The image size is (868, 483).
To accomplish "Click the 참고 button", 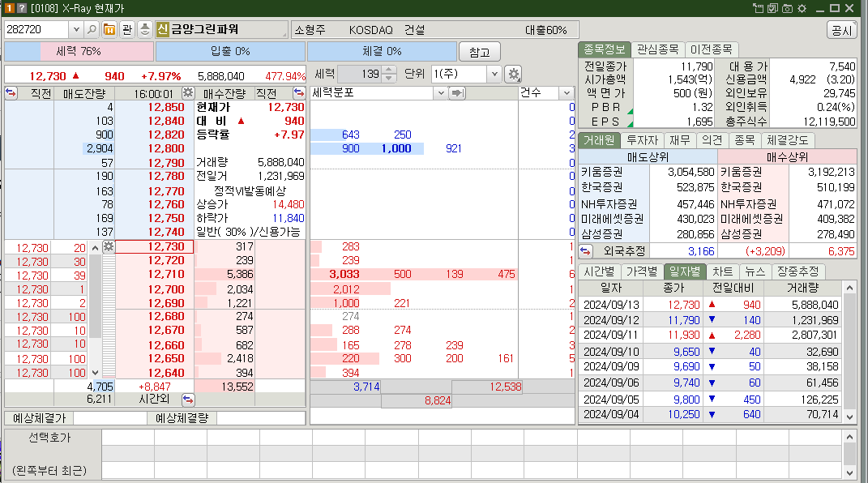I will (480, 52).
